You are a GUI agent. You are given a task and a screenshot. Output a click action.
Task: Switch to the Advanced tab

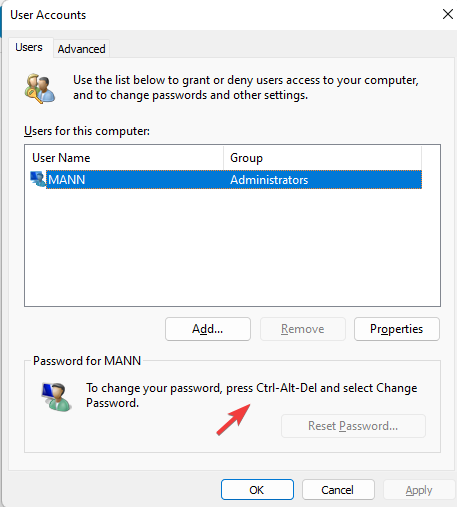click(x=81, y=49)
